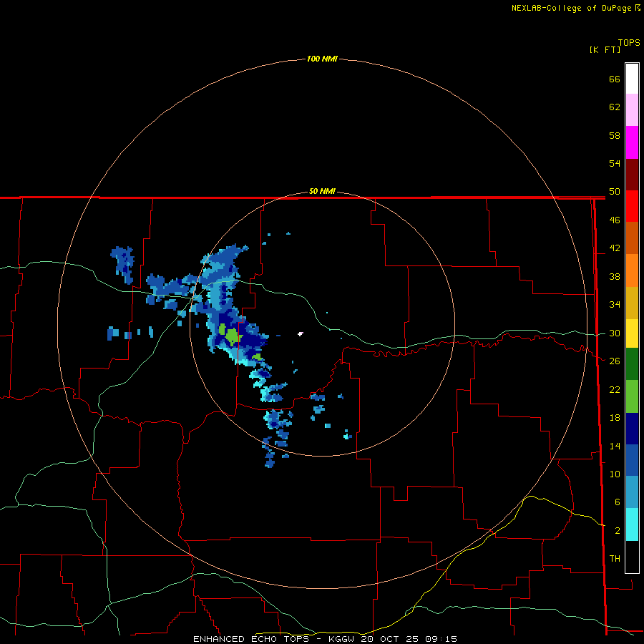Click the medium blue 10-14 kft legend swatch
644x644 pixels.
click(632, 460)
